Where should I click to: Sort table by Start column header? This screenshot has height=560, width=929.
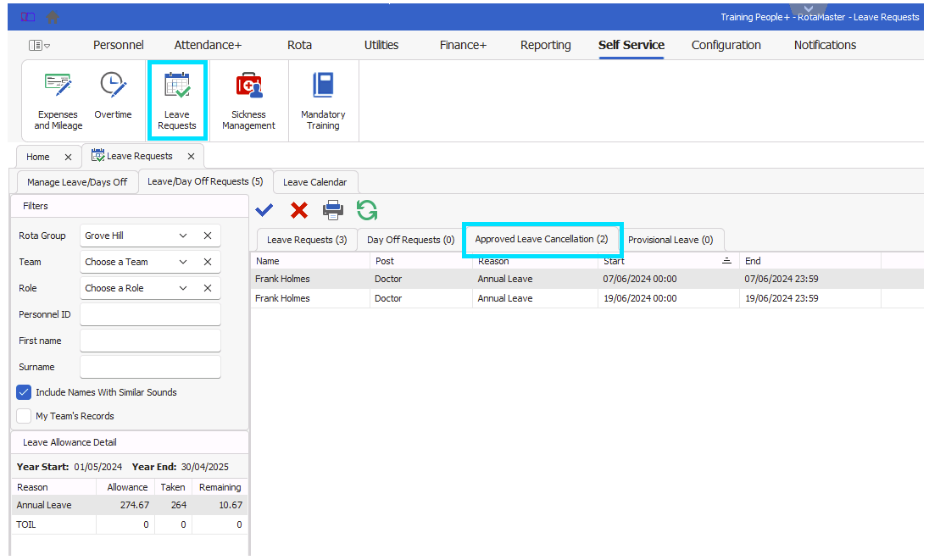(x=668, y=261)
